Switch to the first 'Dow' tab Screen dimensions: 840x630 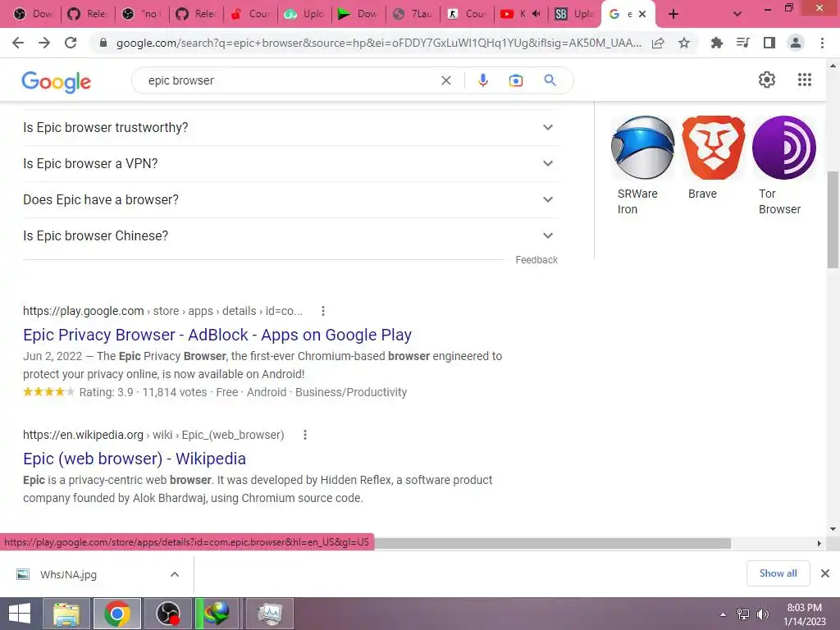[34, 14]
